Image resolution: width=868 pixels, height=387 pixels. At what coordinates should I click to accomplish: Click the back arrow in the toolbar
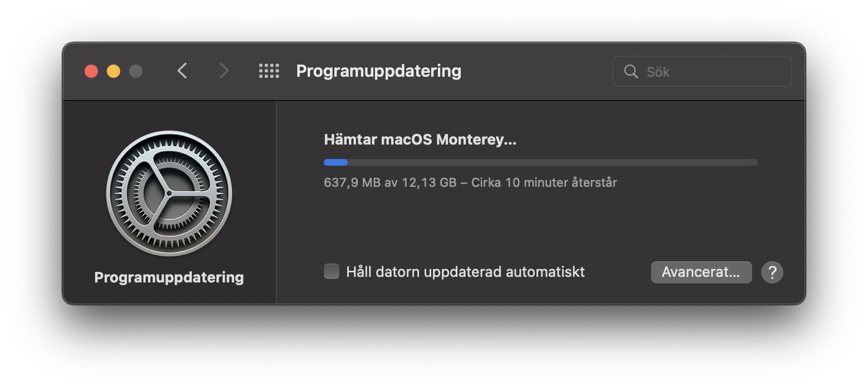182,71
